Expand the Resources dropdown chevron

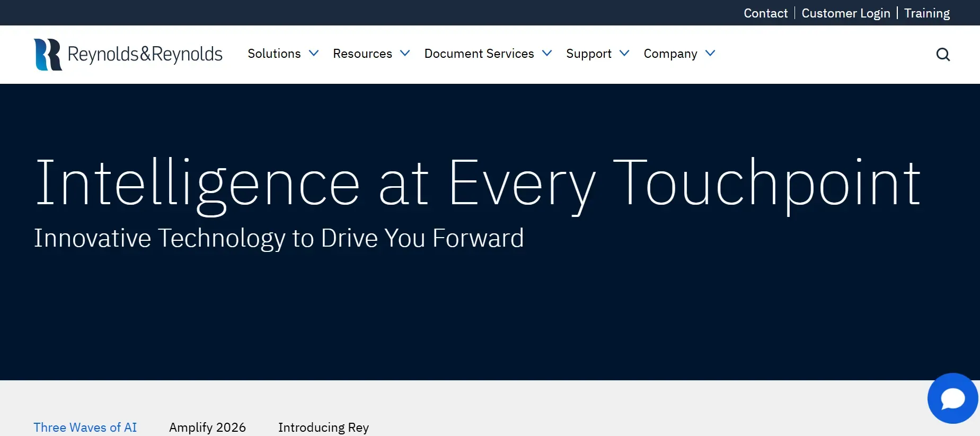pos(405,53)
